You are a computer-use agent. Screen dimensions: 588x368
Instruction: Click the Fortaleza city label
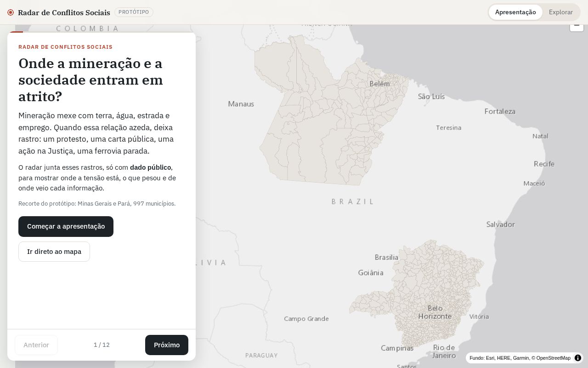click(500, 111)
